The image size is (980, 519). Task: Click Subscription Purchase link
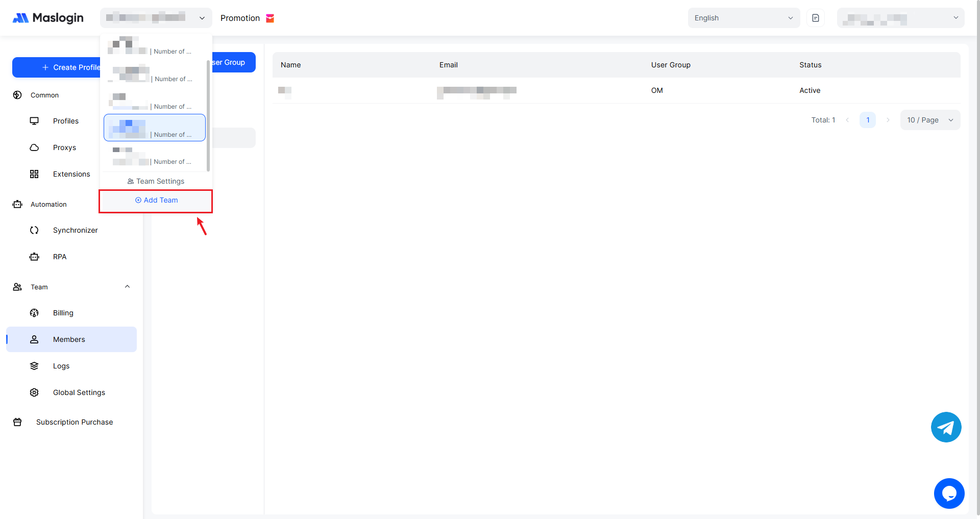click(x=75, y=422)
